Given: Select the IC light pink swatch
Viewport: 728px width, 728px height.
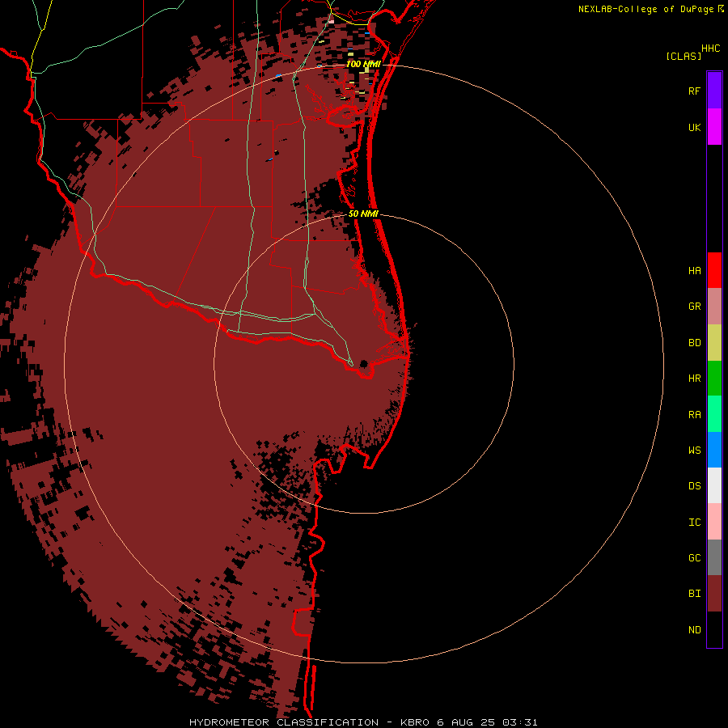Looking at the screenshot, I should pyautogui.click(x=714, y=522).
